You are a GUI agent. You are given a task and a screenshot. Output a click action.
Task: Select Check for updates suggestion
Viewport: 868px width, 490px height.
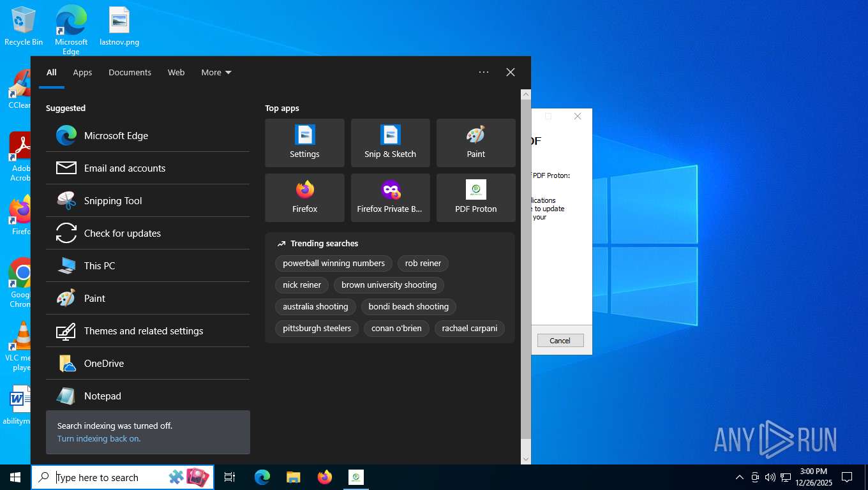point(147,233)
